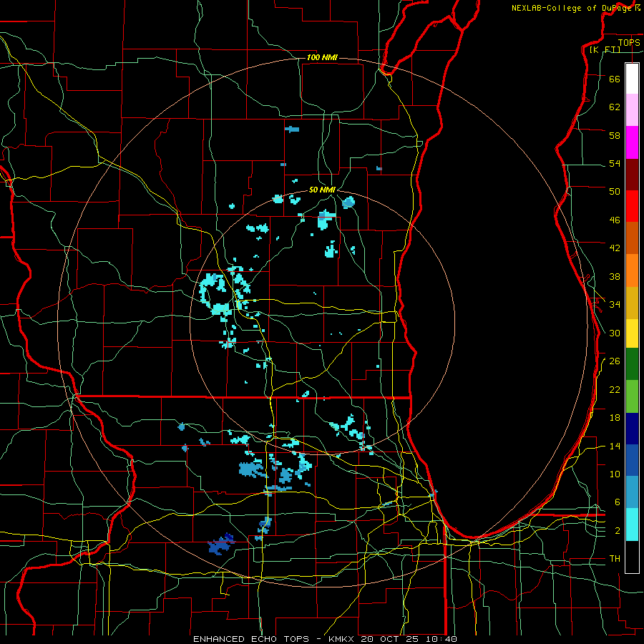
Task: Click the 66 value on legend
Action: coord(615,79)
